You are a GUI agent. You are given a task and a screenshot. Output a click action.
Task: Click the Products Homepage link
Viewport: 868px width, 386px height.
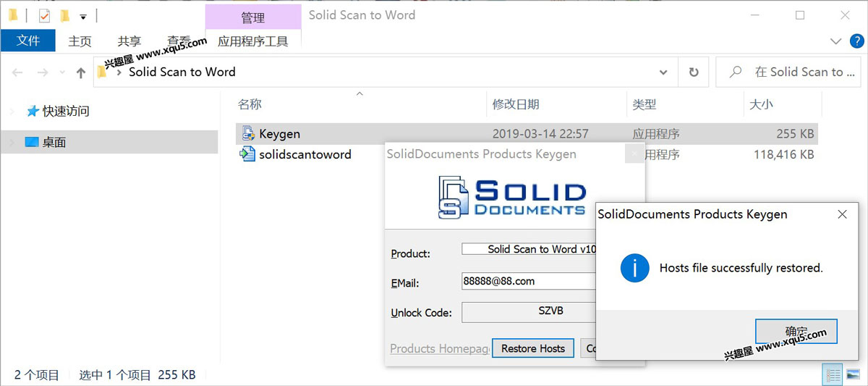(x=440, y=348)
